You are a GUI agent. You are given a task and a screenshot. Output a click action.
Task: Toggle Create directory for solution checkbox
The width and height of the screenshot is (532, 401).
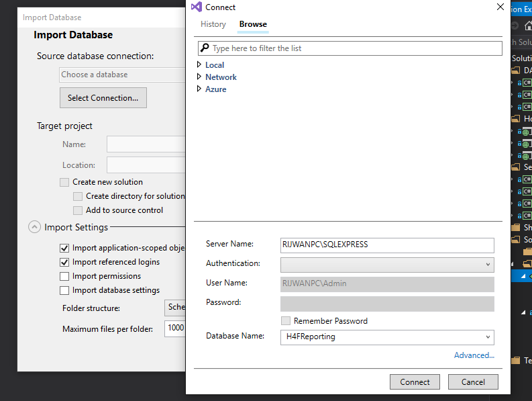[x=78, y=196]
